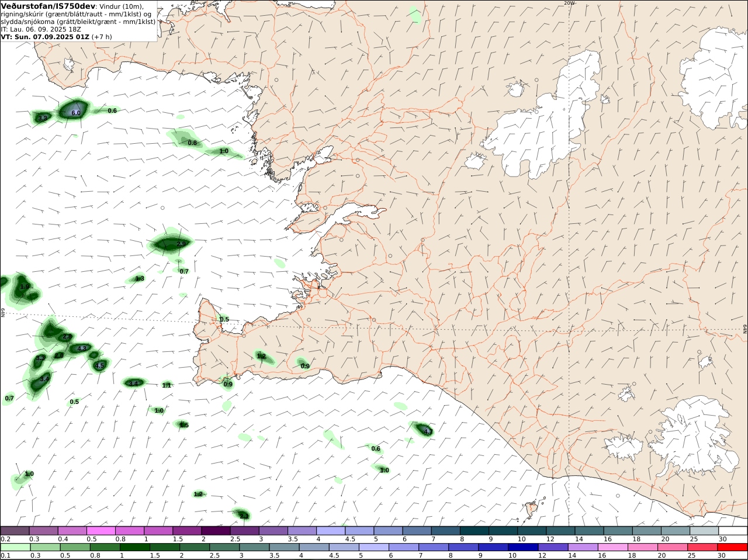Click the 0.8 precipitation value on the map

(x=192, y=143)
